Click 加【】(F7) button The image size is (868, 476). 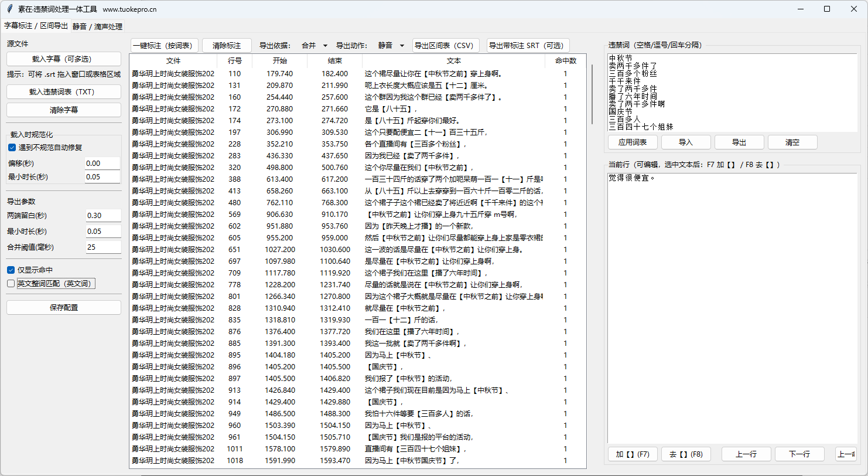click(x=633, y=454)
